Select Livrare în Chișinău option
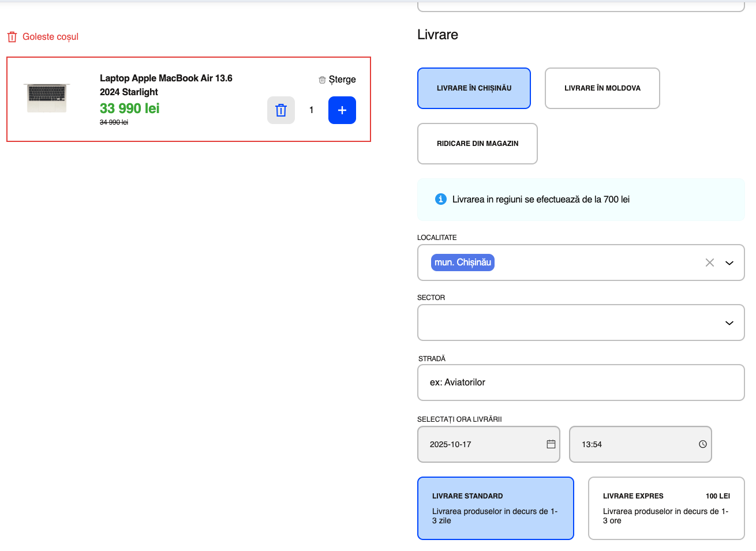Viewport: 756px width, 551px height. 474,88
